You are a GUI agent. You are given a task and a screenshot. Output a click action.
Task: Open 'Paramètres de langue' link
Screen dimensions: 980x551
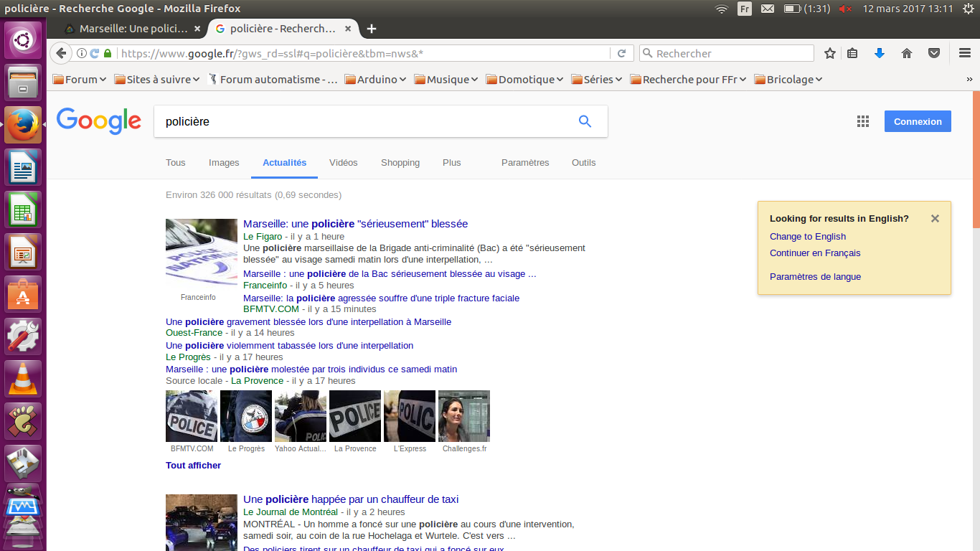coord(815,277)
